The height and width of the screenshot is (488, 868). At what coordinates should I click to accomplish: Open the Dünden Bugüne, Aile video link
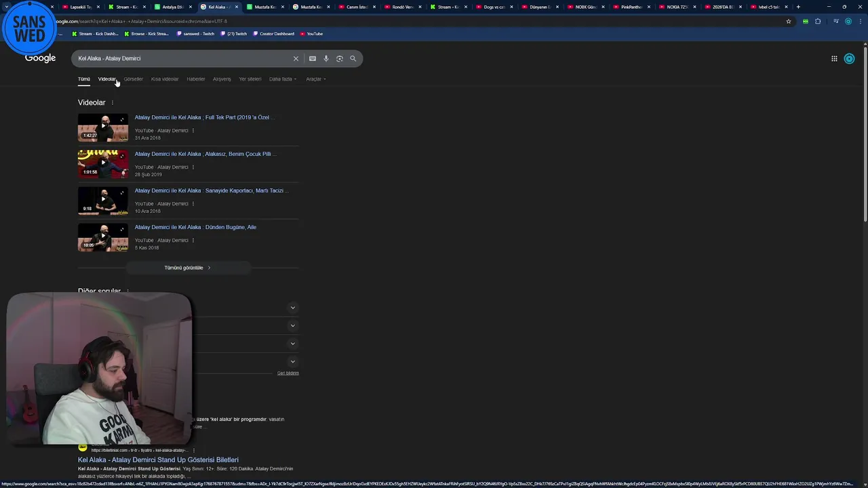click(x=195, y=227)
